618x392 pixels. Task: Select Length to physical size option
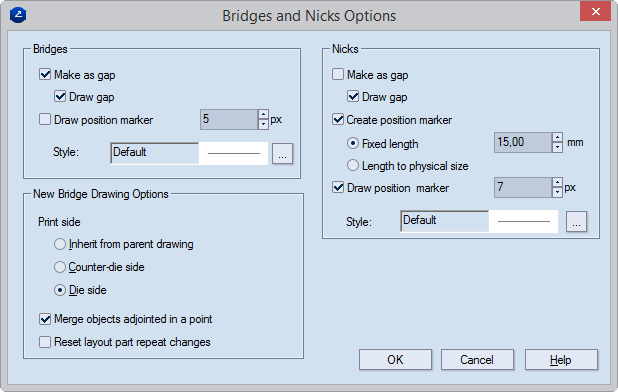[352, 165]
